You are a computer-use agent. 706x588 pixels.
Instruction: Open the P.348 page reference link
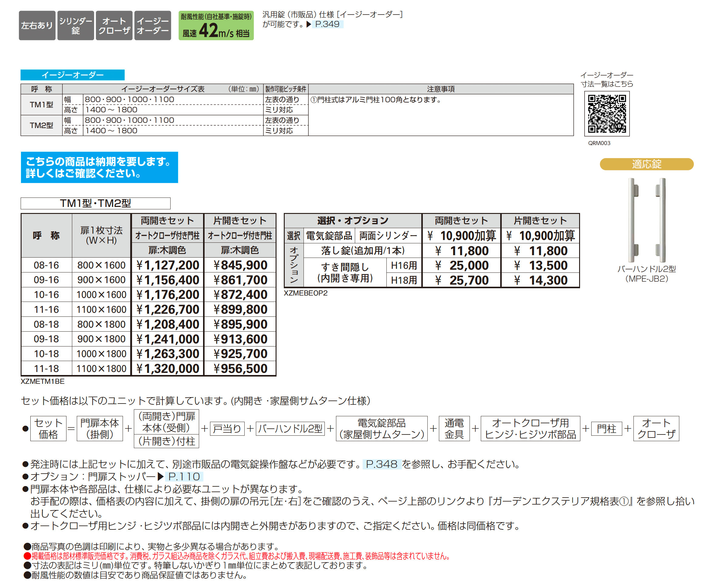pyautogui.click(x=382, y=464)
